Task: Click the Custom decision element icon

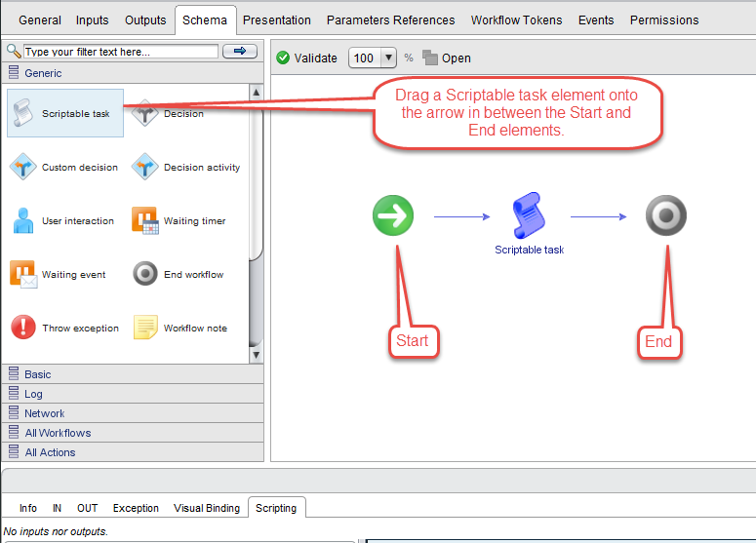Action: tap(23, 167)
